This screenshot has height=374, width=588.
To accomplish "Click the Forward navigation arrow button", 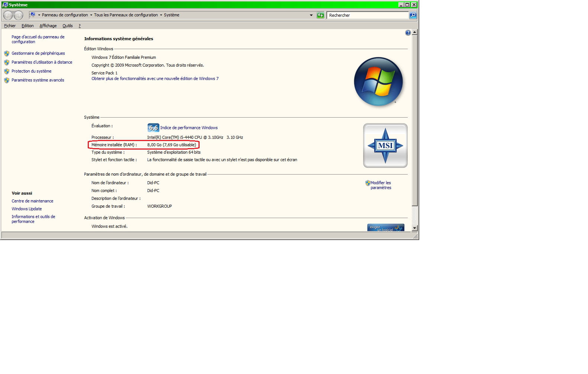I will [18, 15].
